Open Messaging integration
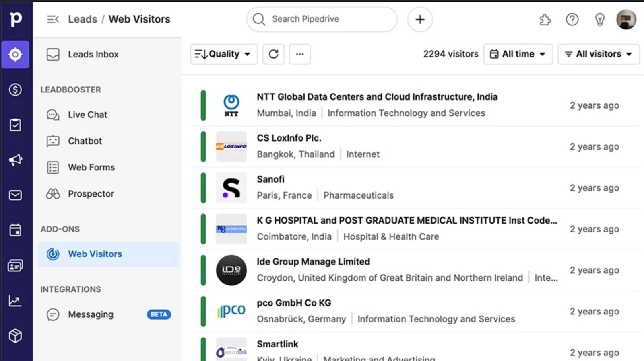 pyautogui.click(x=91, y=314)
